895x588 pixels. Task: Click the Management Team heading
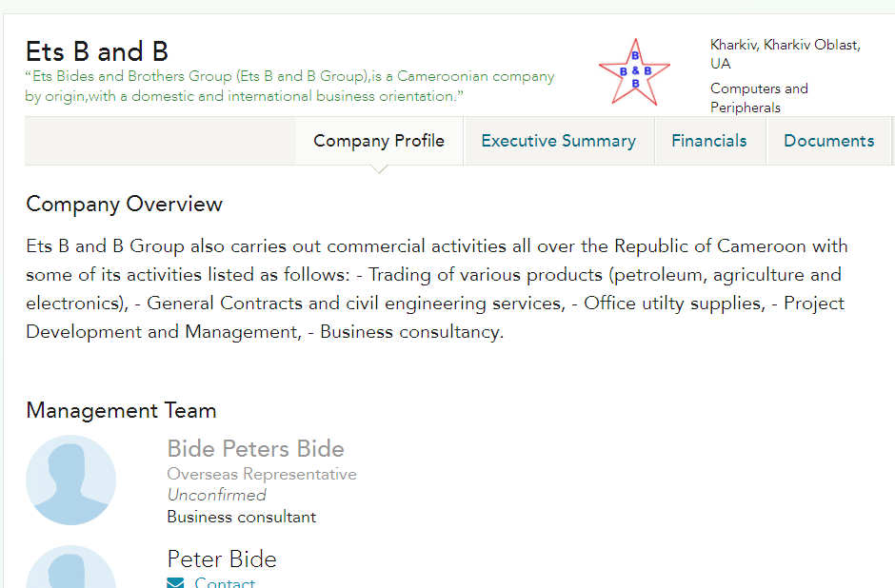(121, 411)
